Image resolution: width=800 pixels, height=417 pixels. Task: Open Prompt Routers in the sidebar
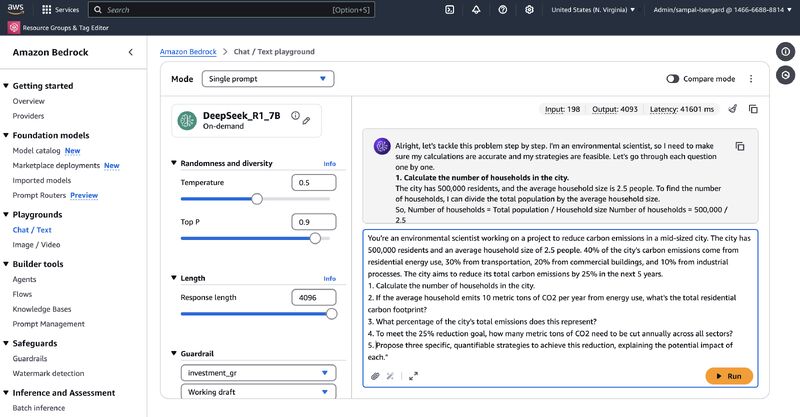(x=39, y=195)
